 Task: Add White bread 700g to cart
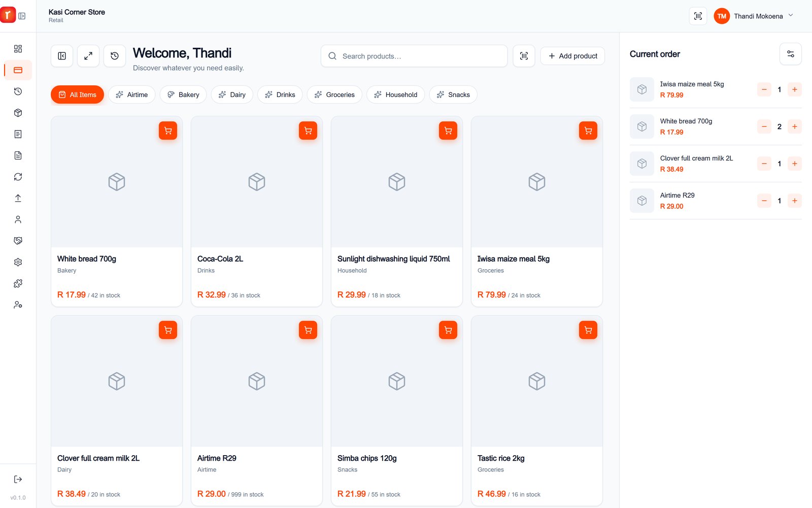click(x=168, y=131)
